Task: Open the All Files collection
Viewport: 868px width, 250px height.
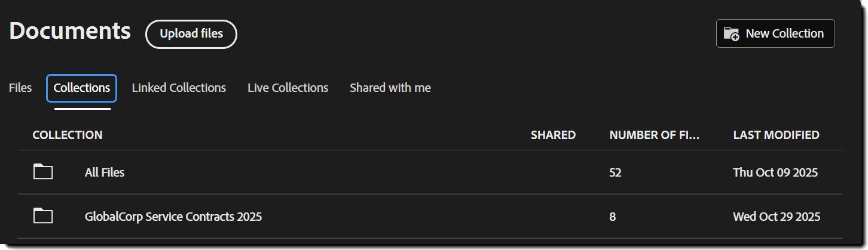Action: click(105, 172)
